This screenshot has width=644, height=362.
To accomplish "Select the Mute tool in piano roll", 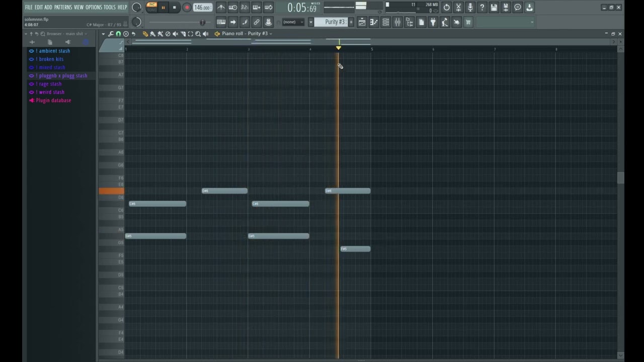I will (x=175, y=34).
